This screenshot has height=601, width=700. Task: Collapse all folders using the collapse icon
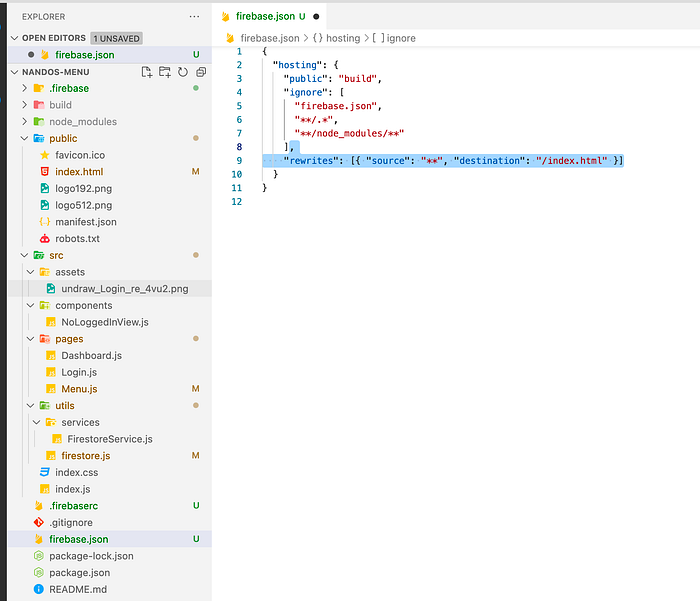[201, 72]
